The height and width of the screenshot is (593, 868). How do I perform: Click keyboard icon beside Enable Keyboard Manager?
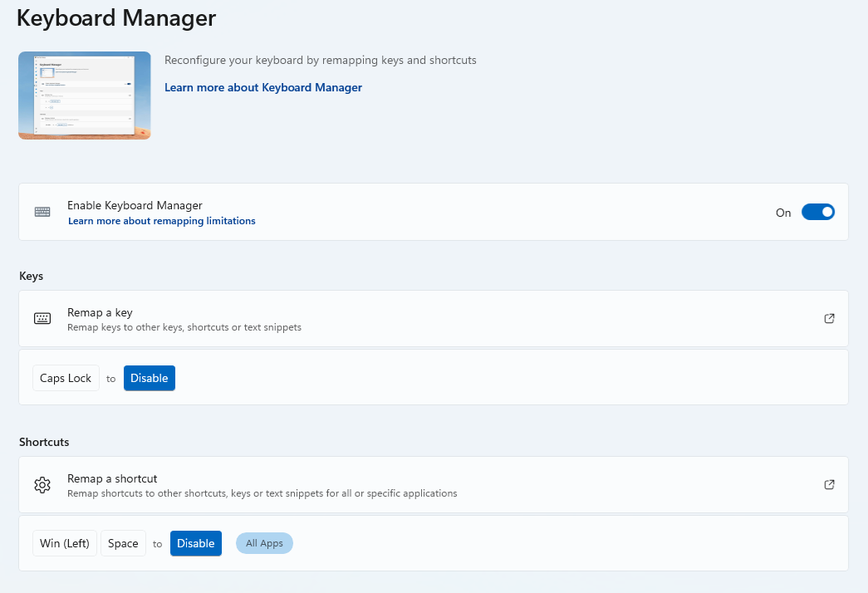click(42, 212)
